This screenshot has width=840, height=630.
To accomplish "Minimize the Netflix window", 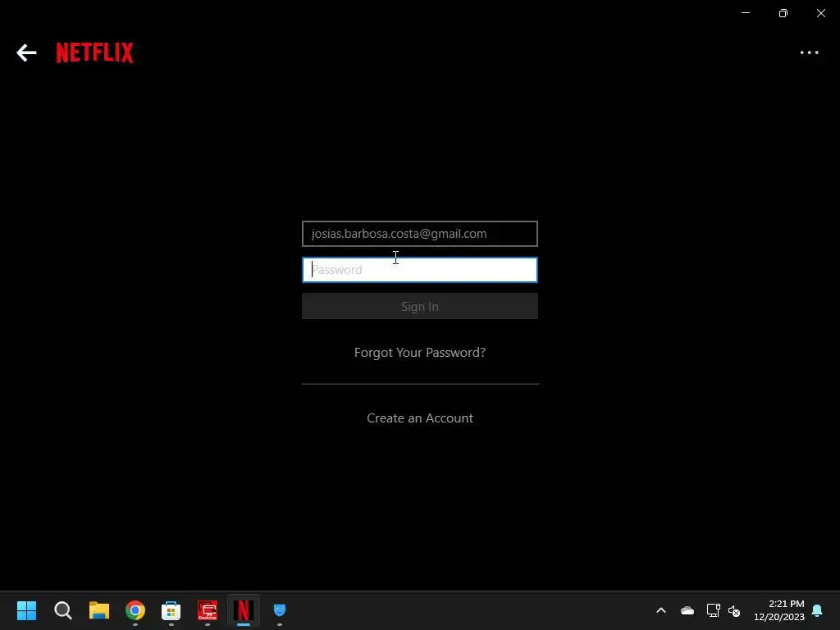I will 746,13.
